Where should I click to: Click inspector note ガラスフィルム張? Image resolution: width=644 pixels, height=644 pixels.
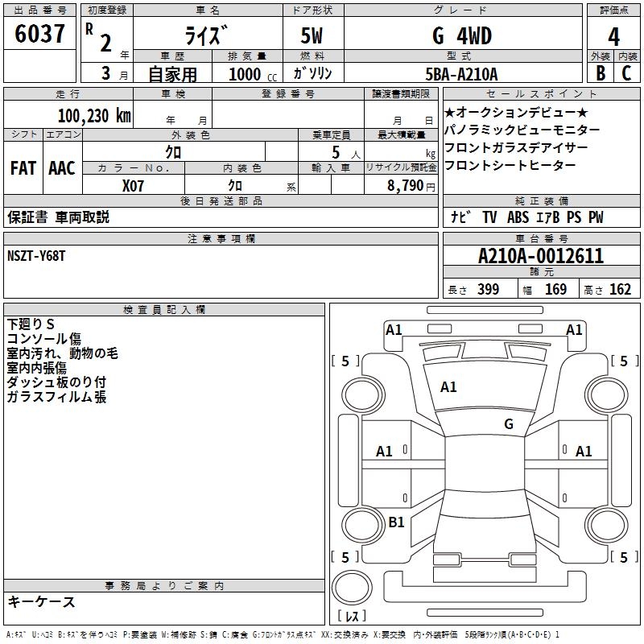[x=56, y=397]
